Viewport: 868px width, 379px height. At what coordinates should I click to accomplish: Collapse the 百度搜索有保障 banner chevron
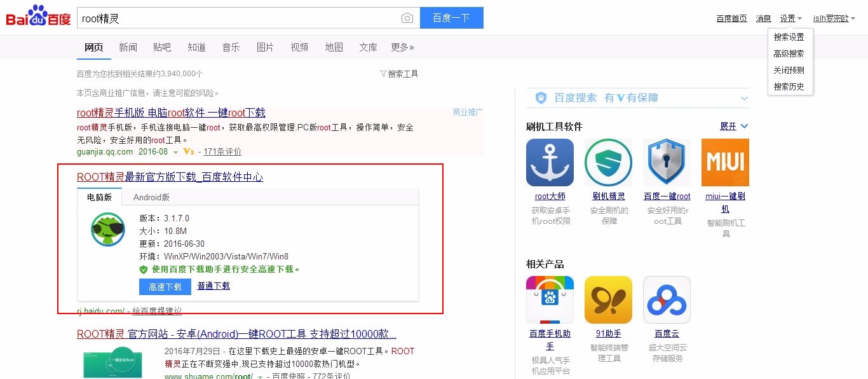point(743,97)
